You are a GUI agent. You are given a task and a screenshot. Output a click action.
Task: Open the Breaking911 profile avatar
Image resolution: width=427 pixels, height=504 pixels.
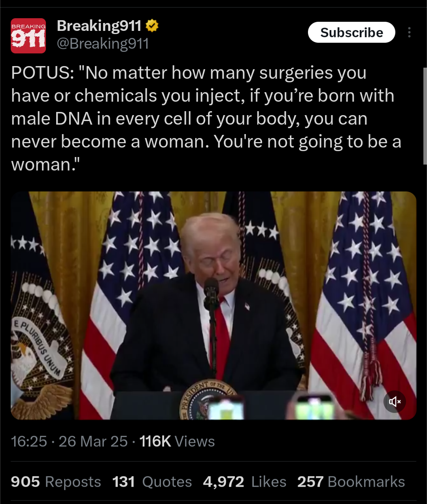[x=28, y=36]
